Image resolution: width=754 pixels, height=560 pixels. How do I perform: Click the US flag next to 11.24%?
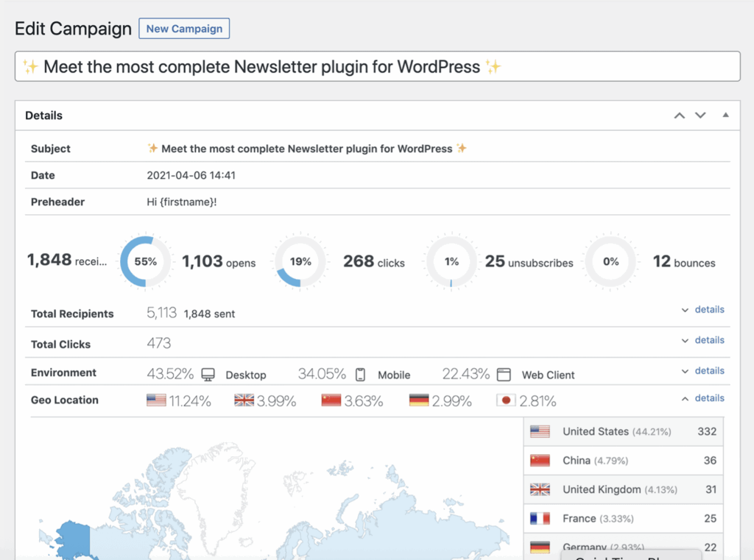tap(156, 400)
